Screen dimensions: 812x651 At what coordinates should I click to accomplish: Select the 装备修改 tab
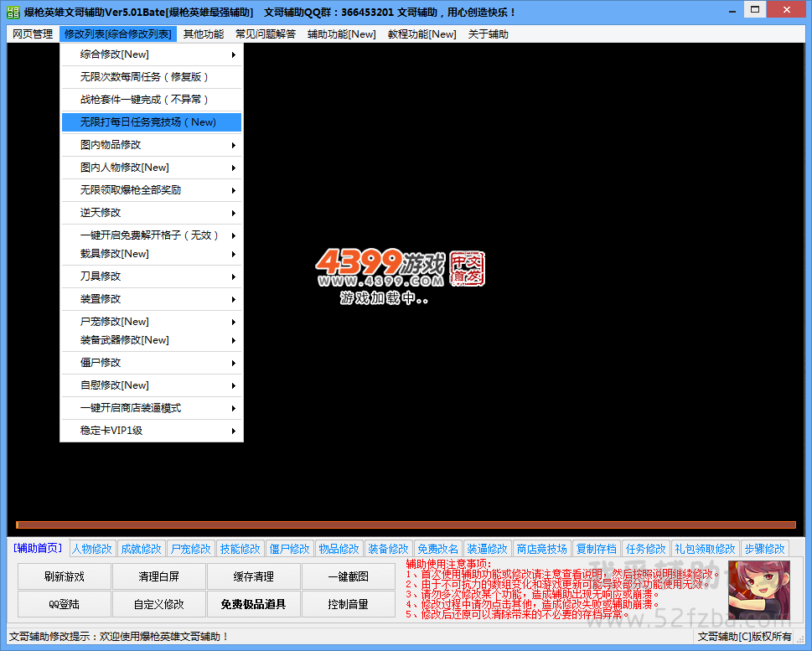pyautogui.click(x=388, y=549)
